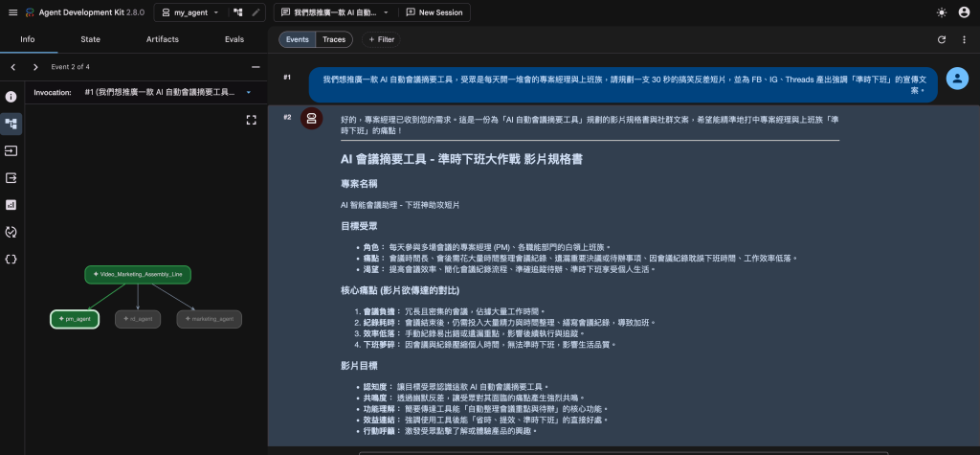The width and height of the screenshot is (980, 455).
Task: Switch to the Evals tab
Action: pyautogui.click(x=234, y=39)
